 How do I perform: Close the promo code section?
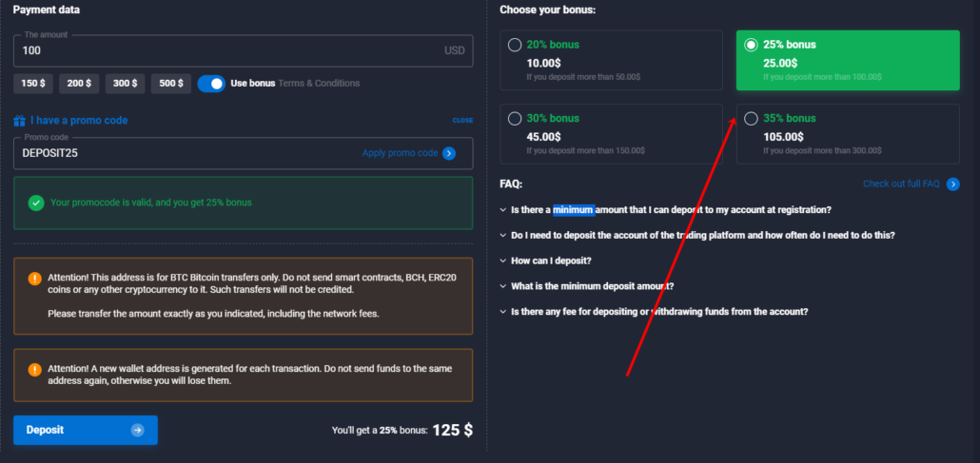462,121
